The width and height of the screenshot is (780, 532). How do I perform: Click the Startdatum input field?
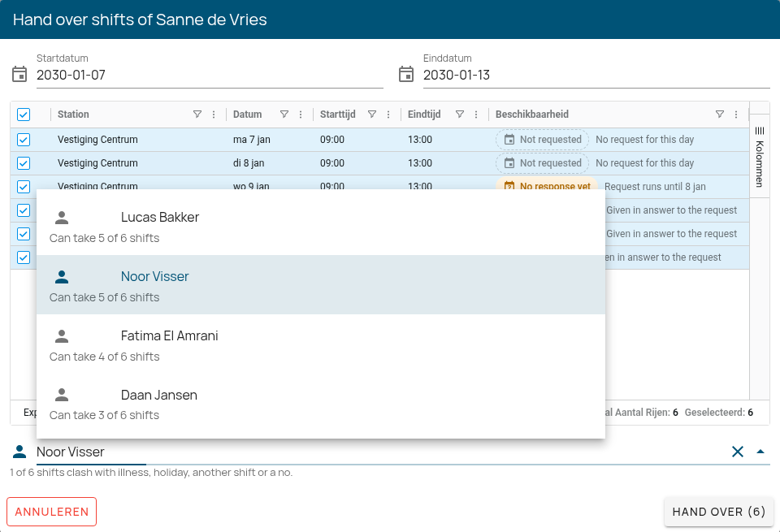tap(210, 75)
